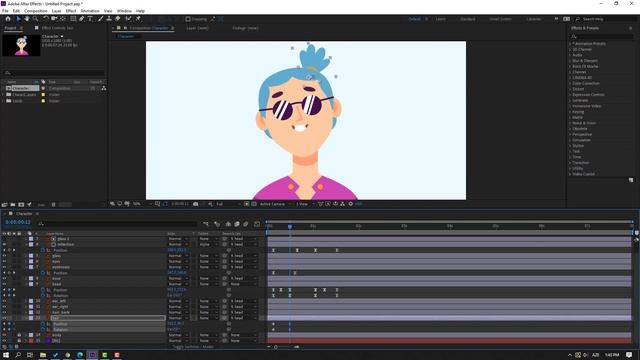Toggle the Snapping checkbox
The width and height of the screenshot is (640, 360).
[x=188, y=19]
